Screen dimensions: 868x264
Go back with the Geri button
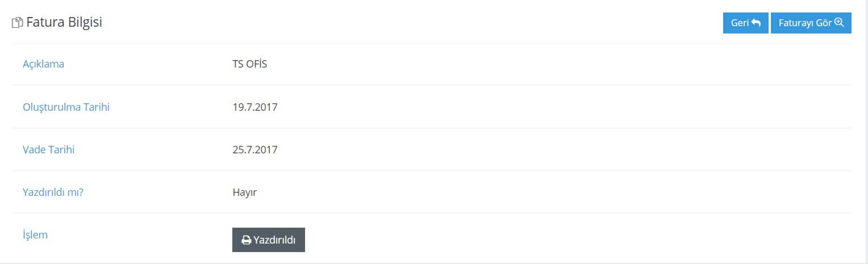(x=745, y=23)
